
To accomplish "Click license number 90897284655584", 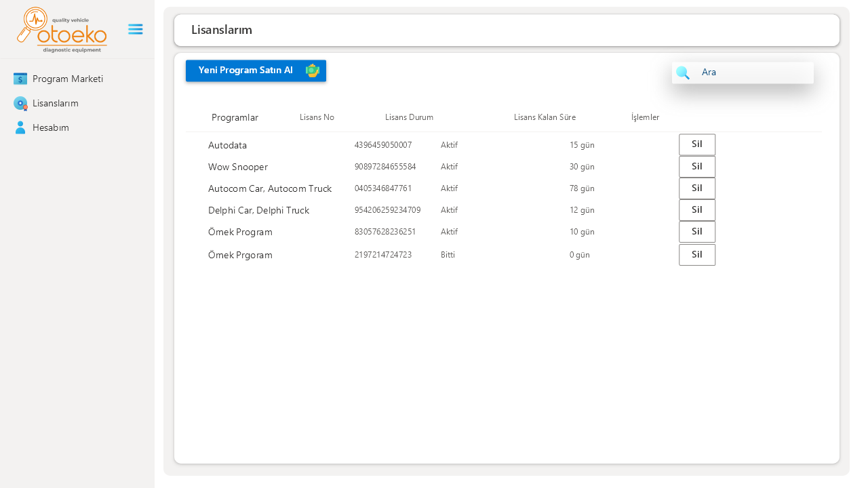I will [x=385, y=166].
